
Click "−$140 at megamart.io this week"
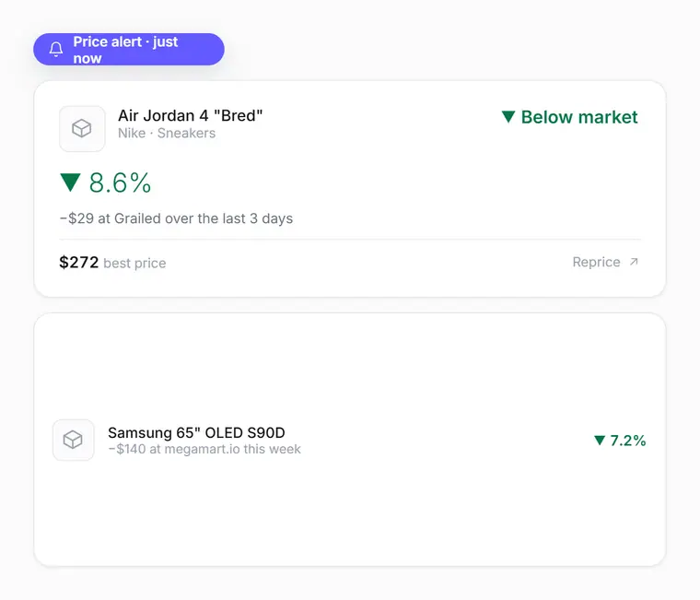point(204,449)
